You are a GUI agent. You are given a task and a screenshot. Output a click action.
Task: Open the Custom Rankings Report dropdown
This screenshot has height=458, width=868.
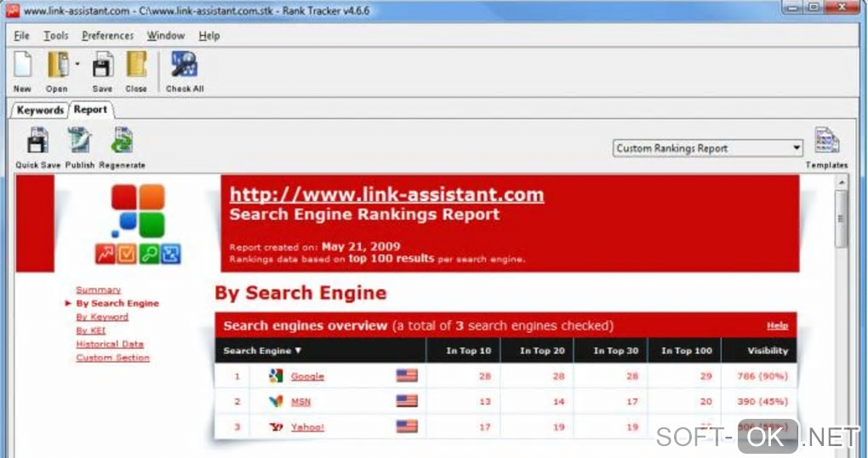point(708,148)
